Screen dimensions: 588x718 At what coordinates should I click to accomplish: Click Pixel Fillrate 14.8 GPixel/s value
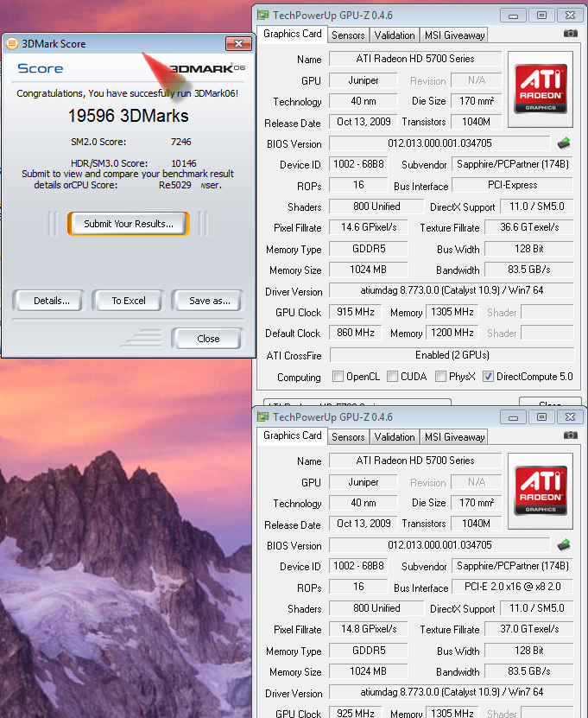pyautogui.click(x=369, y=629)
